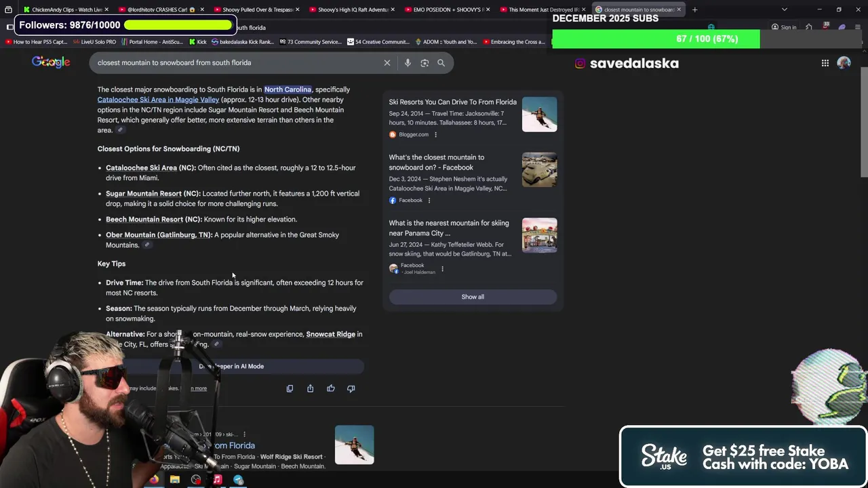The width and height of the screenshot is (868, 488).
Task: Clear the search query with the X icon
Action: coord(387,63)
